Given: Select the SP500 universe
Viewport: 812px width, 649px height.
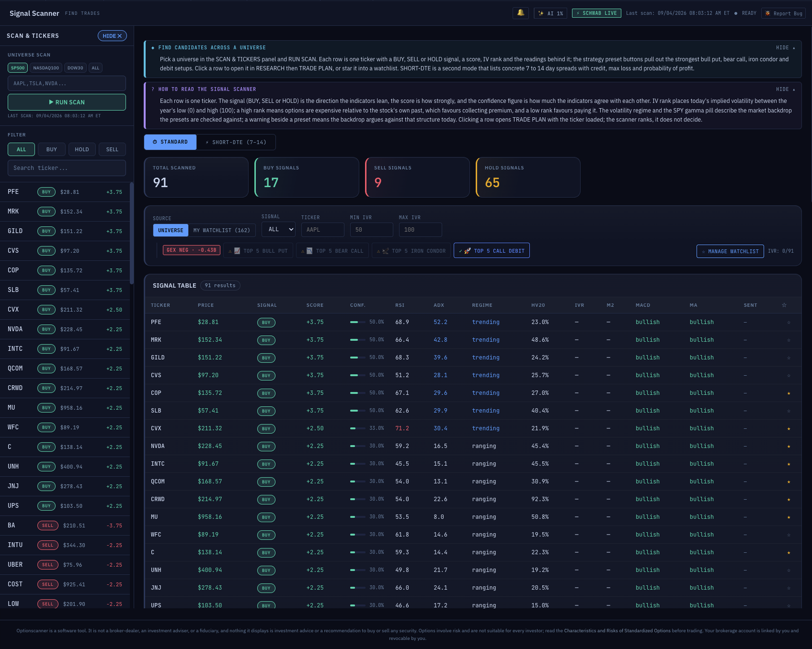Looking at the screenshot, I should pos(18,68).
